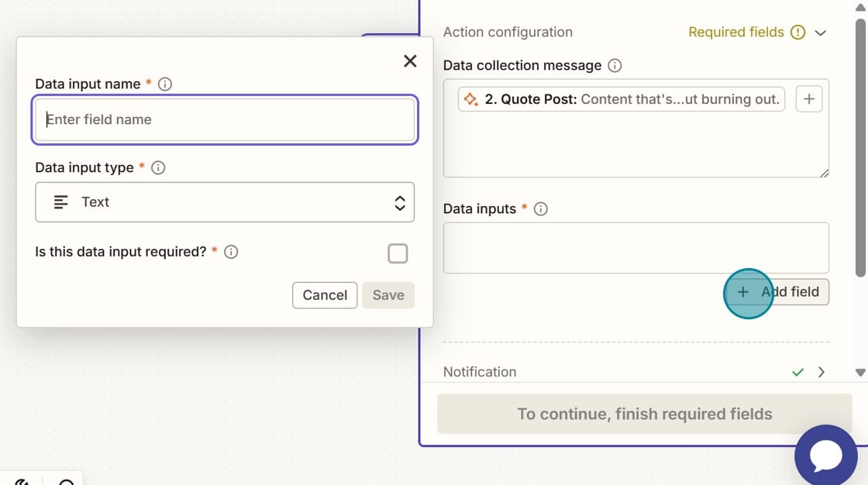
Task: Select the pen tool in the bottom toolbar
Action: 21,480
